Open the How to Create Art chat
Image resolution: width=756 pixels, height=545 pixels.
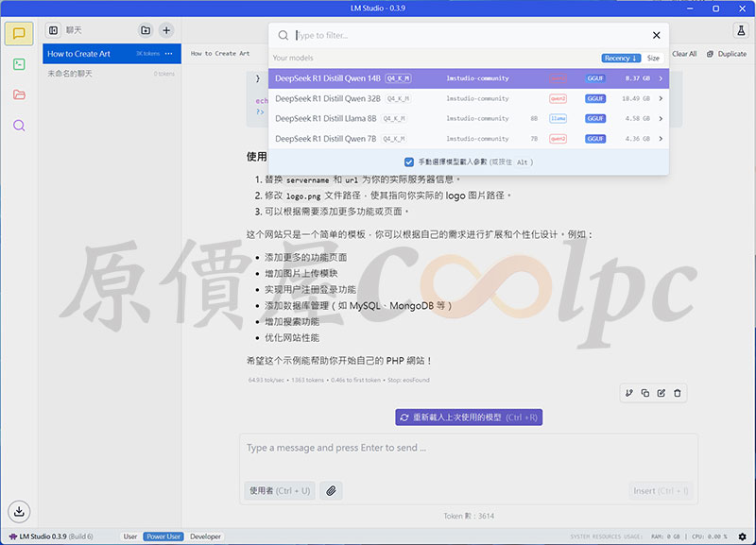pyautogui.click(x=112, y=54)
